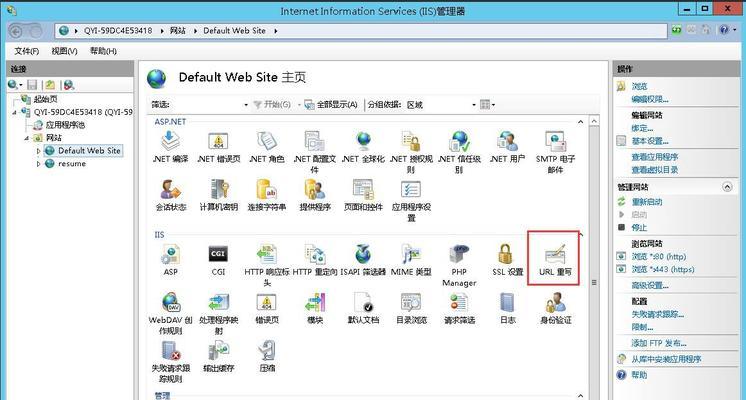Click the 停止 action link

click(639, 227)
